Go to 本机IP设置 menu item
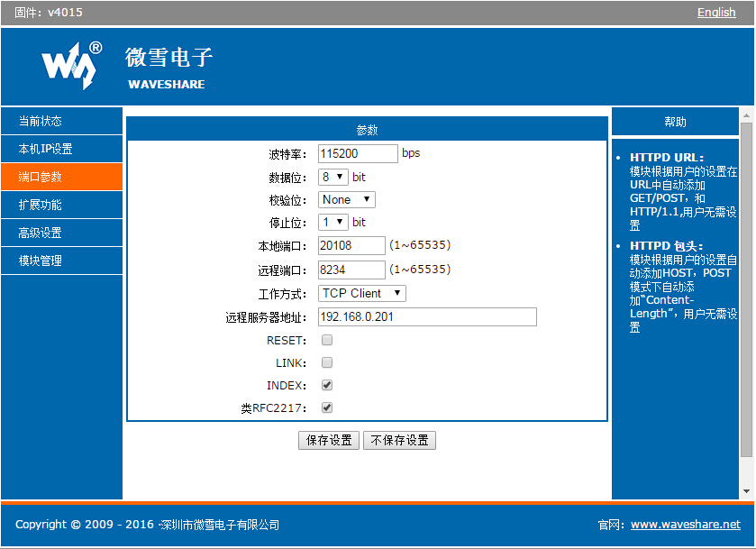Image resolution: width=756 pixels, height=549 pixels. click(x=61, y=150)
